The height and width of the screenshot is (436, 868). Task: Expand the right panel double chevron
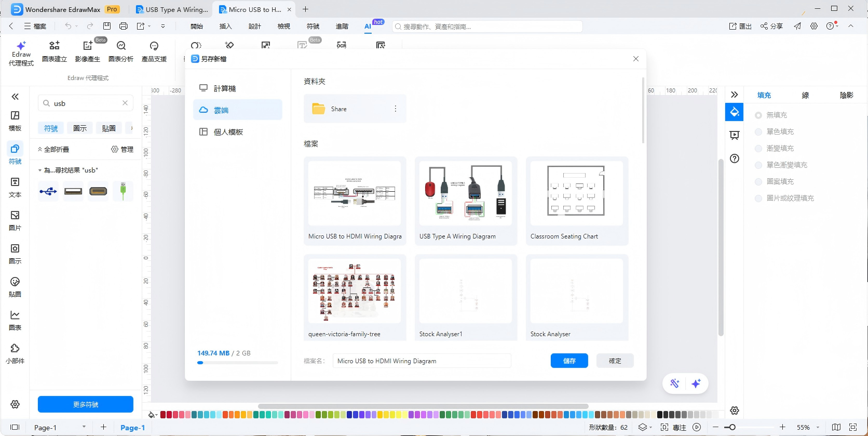click(x=735, y=95)
